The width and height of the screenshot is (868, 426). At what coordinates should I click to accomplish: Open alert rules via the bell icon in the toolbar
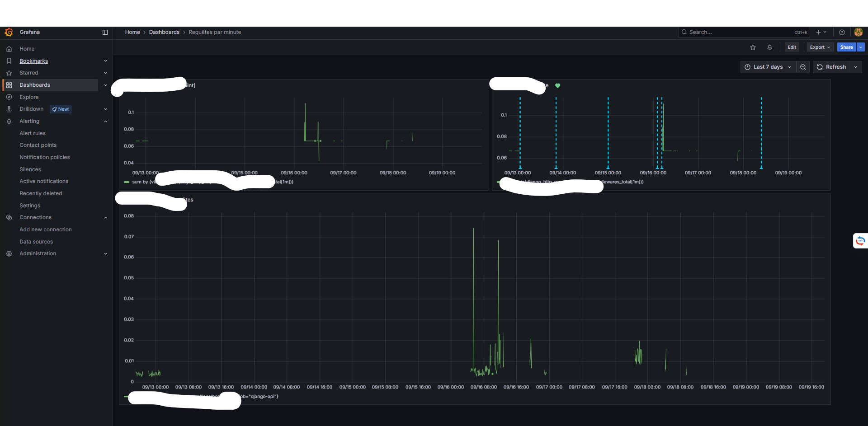pyautogui.click(x=769, y=47)
